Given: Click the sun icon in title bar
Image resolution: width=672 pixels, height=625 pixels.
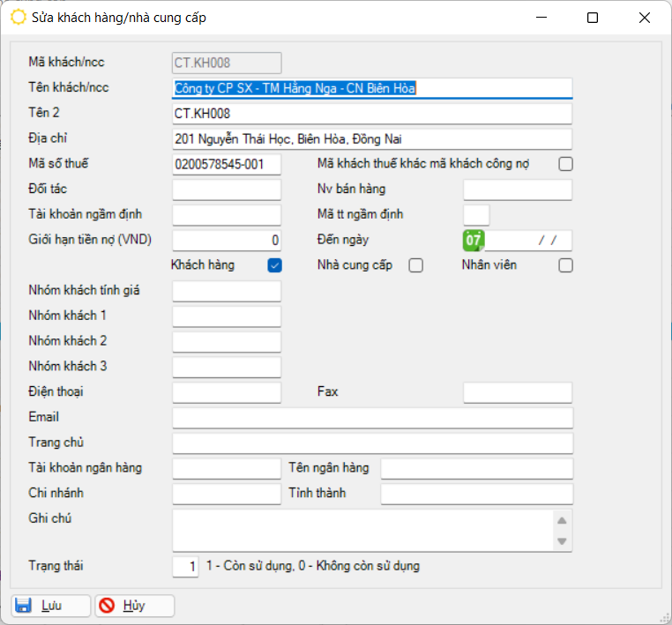Looking at the screenshot, I should click(x=18, y=18).
